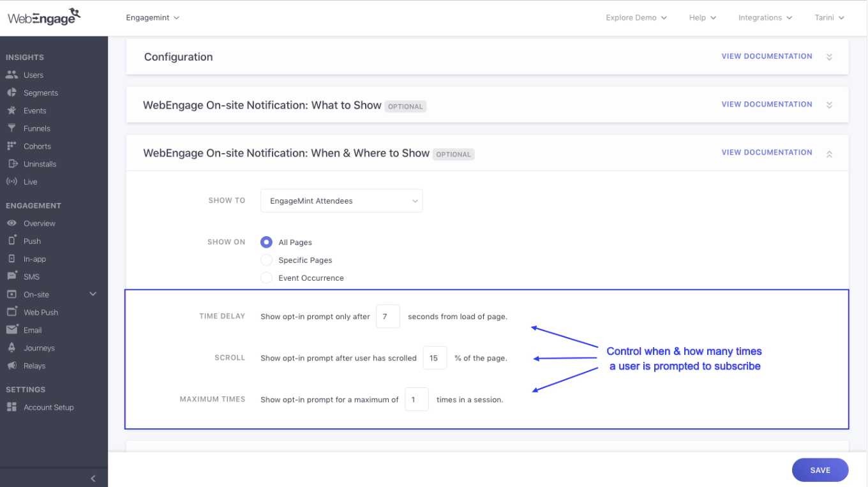The image size is (868, 487).
Task: Open the Integrations dropdown
Action: tap(765, 18)
